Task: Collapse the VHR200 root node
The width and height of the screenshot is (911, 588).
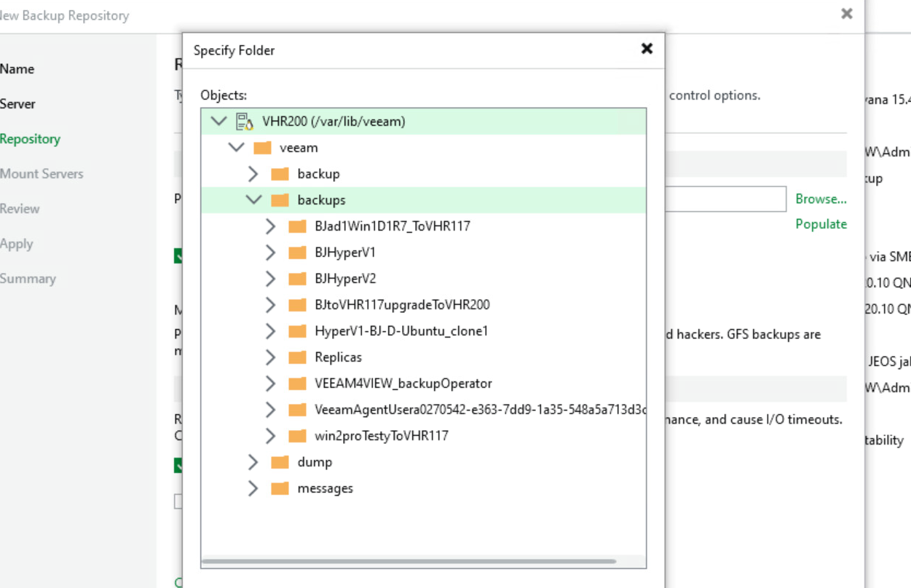Action: [218, 122]
